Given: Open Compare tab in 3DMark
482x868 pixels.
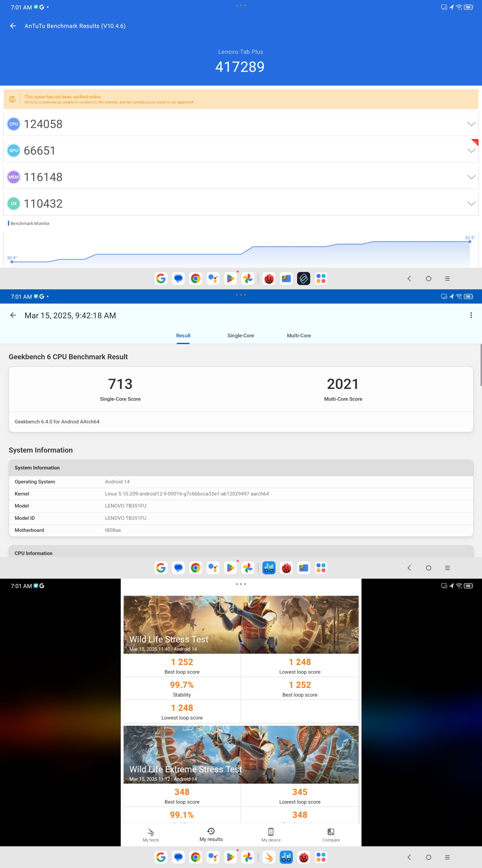Looking at the screenshot, I should pos(331,835).
